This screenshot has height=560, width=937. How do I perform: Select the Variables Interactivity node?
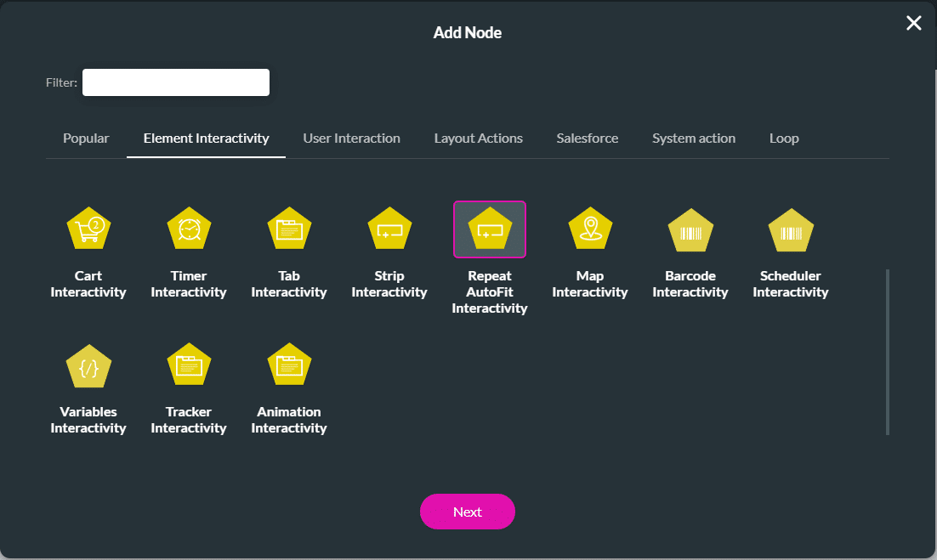point(88,365)
